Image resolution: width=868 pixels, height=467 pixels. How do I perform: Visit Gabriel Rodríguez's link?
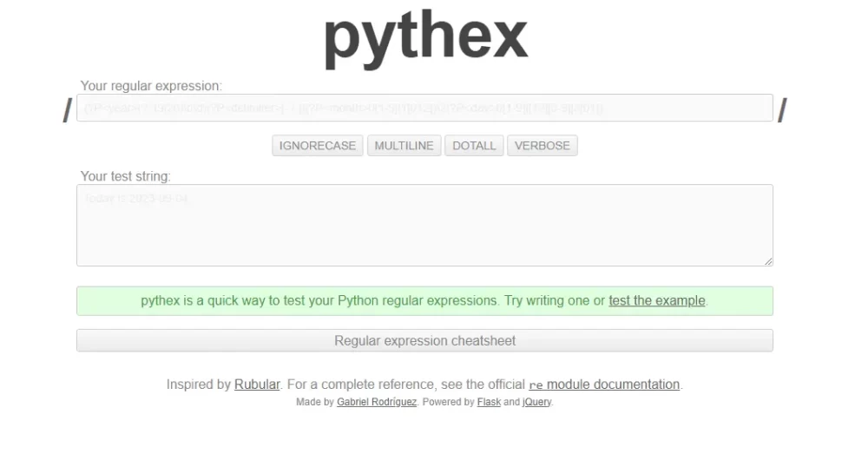pos(377,402)
